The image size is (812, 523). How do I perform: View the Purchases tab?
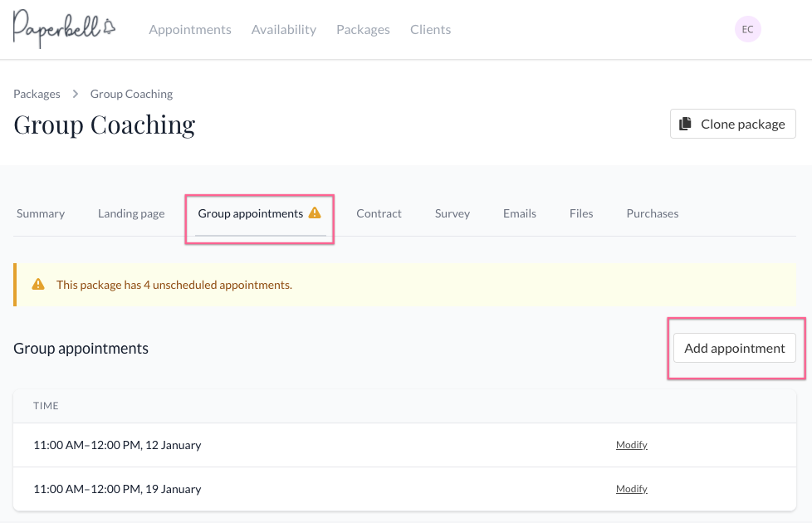[x=652, y=213]
